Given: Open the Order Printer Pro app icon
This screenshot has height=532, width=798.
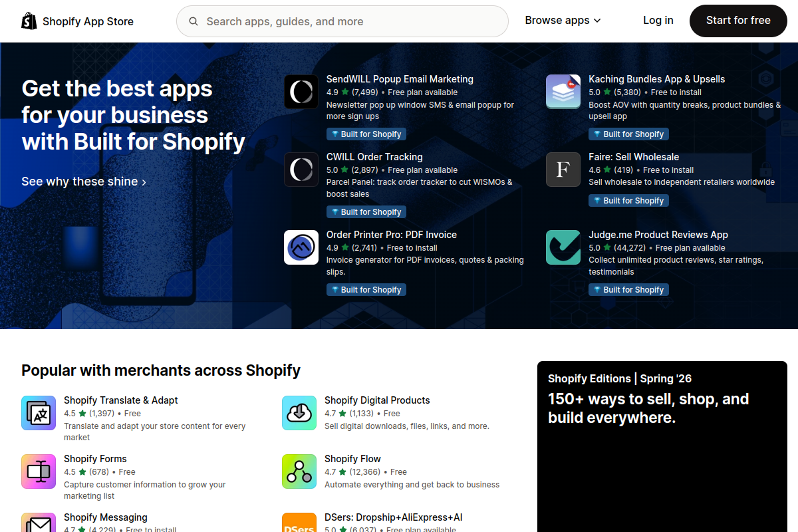Looking at the screenshot, I should point(301,247).
